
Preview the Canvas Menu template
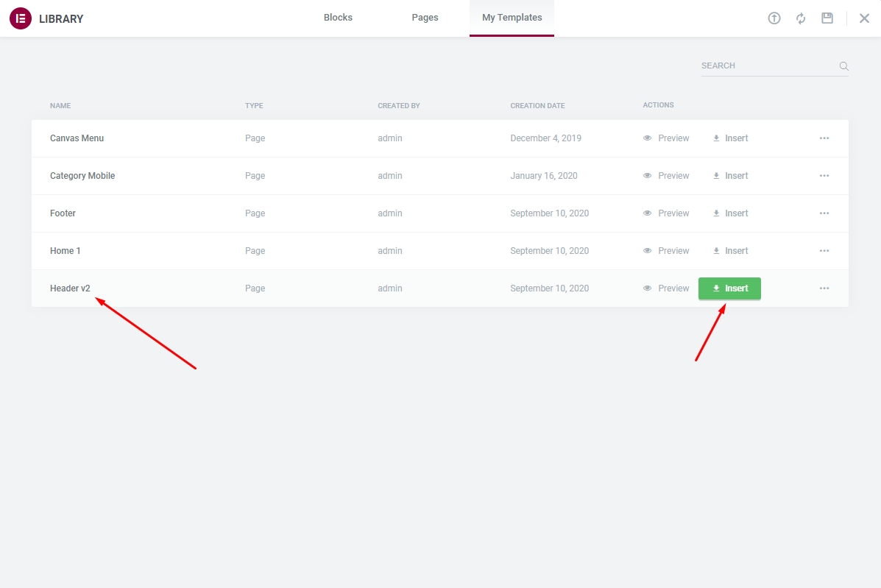666,138
